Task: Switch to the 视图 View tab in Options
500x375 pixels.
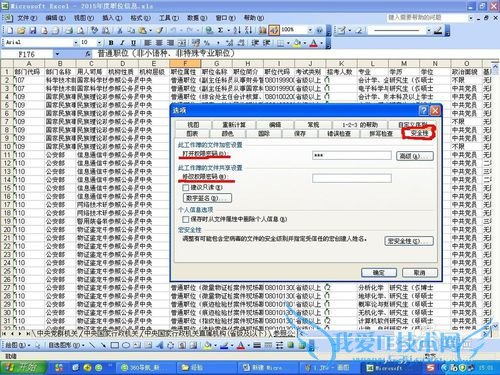Action: (x=193, y=125)
